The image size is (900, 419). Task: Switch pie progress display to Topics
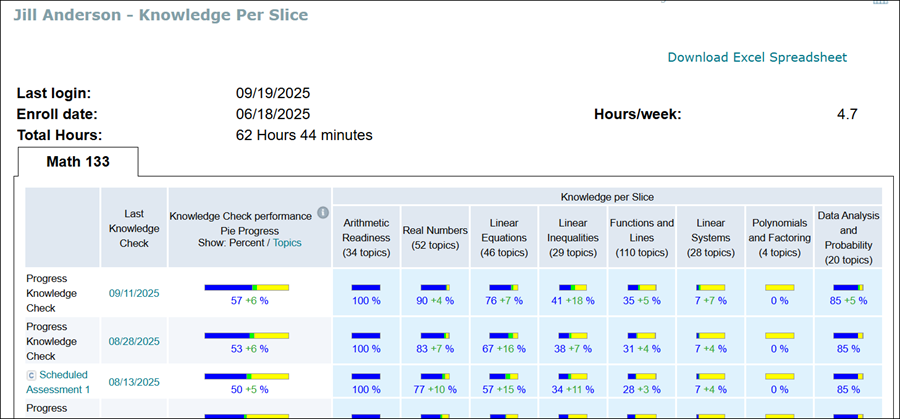tap(286, 243)
